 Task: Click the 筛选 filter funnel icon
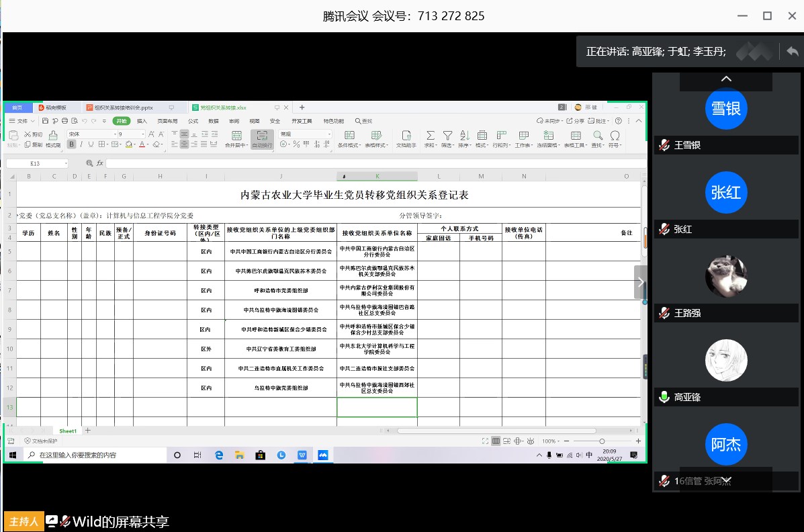[x=447, y=136]
